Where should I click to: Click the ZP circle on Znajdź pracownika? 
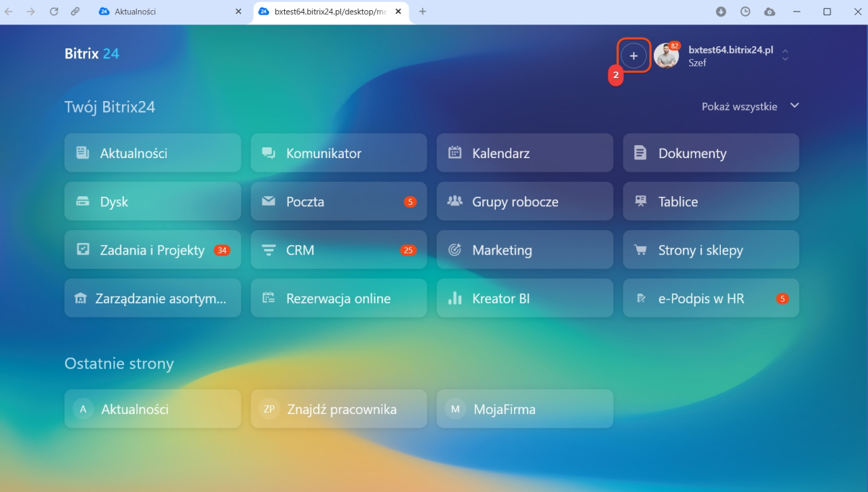[269, 409]
